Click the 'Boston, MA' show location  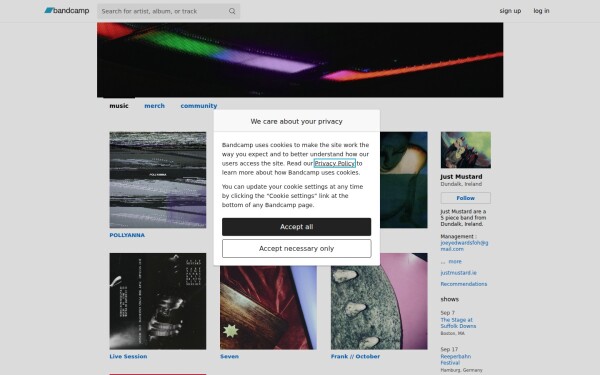pyautogui.click(x=453, y=333)
